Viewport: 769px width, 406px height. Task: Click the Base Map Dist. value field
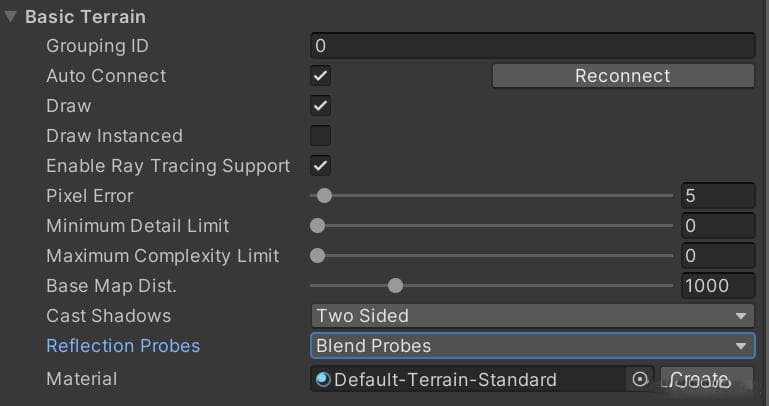pyautogui.click(x=718, y=285)
